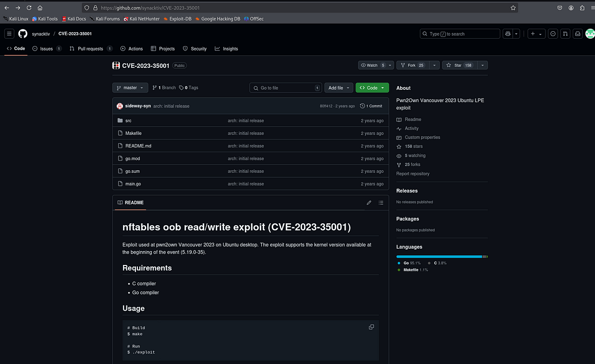Open the synacktiv owner page
Screen dimensions: 595x364
click(42, 34)
